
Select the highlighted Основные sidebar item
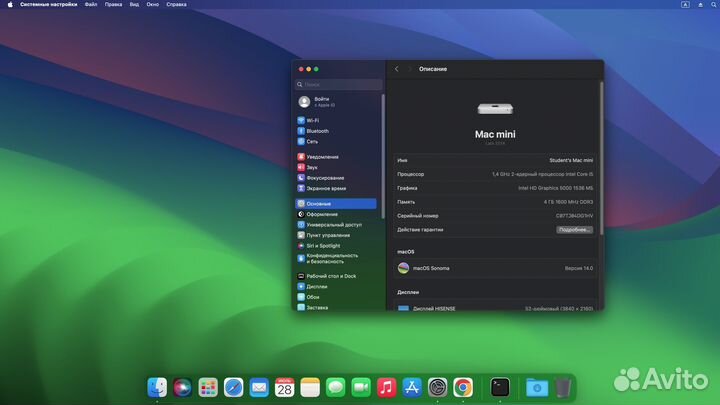336,203
